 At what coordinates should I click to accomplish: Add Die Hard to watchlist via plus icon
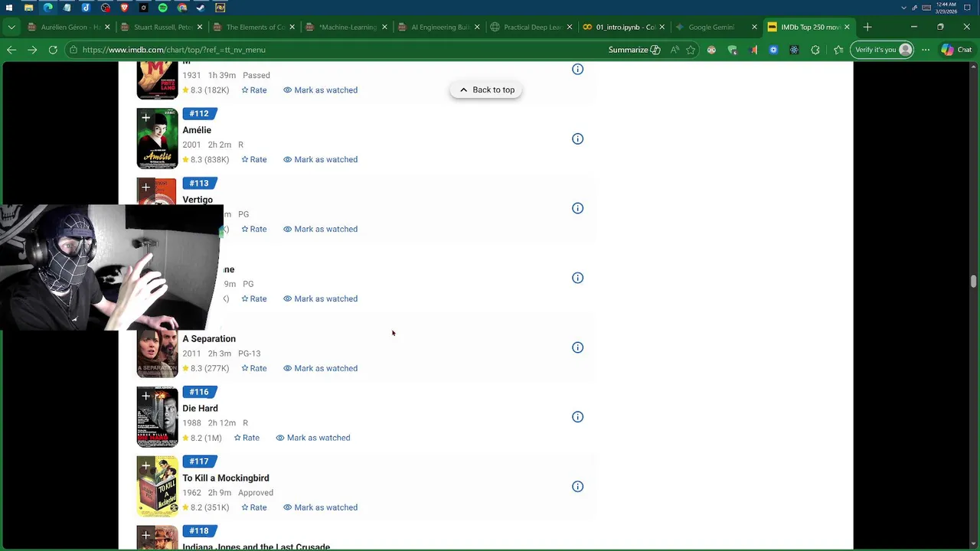[145, 396]
